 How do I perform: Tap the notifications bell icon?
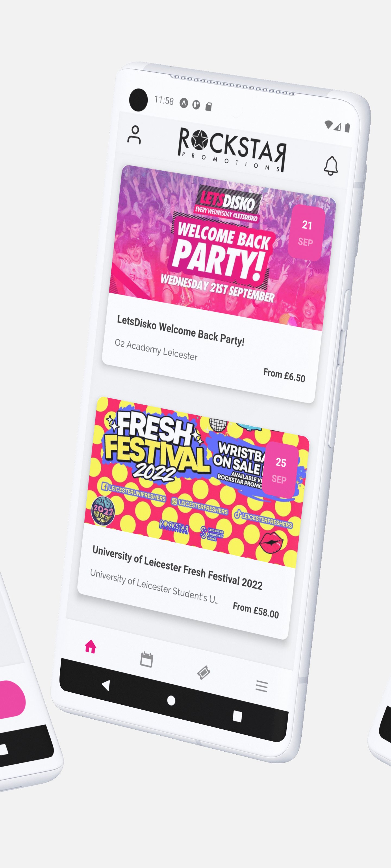click(x=331, y=165)
